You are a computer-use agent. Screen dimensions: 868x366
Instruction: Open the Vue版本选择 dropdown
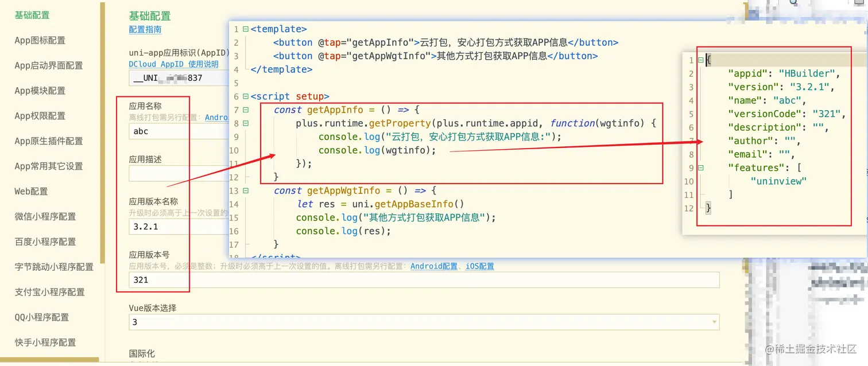424,322
